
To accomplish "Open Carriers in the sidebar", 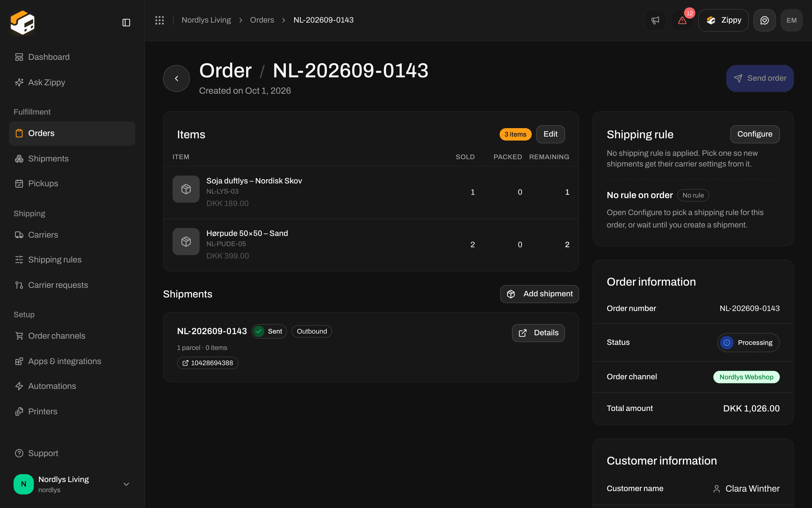I will pos(72,235).
